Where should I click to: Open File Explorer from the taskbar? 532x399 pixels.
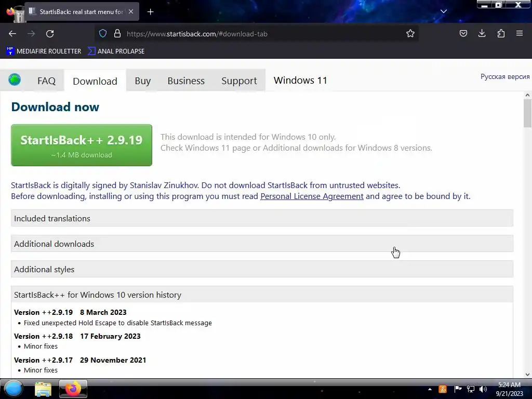43,389
